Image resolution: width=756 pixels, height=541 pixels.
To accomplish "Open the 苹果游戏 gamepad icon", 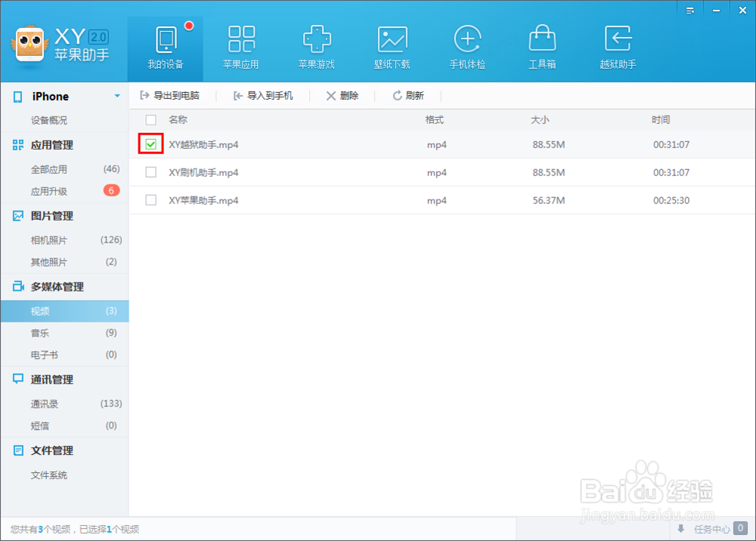I will [317, 39].
